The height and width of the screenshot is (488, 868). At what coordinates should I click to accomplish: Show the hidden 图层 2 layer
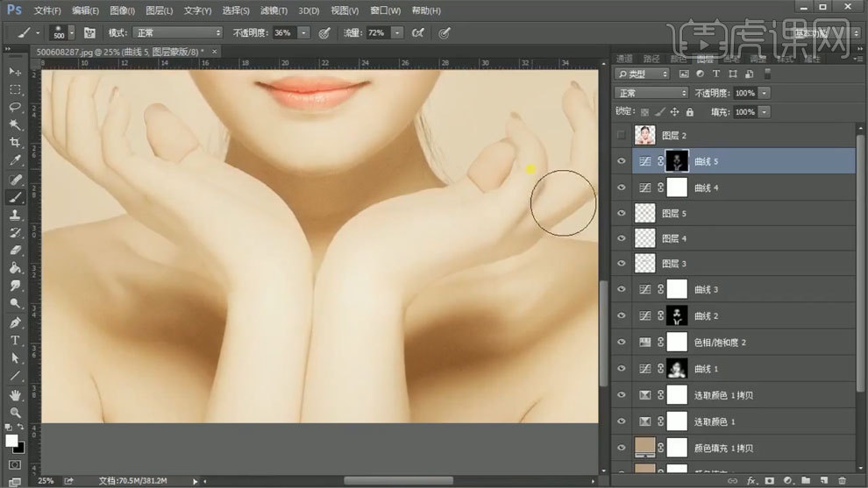622,136
